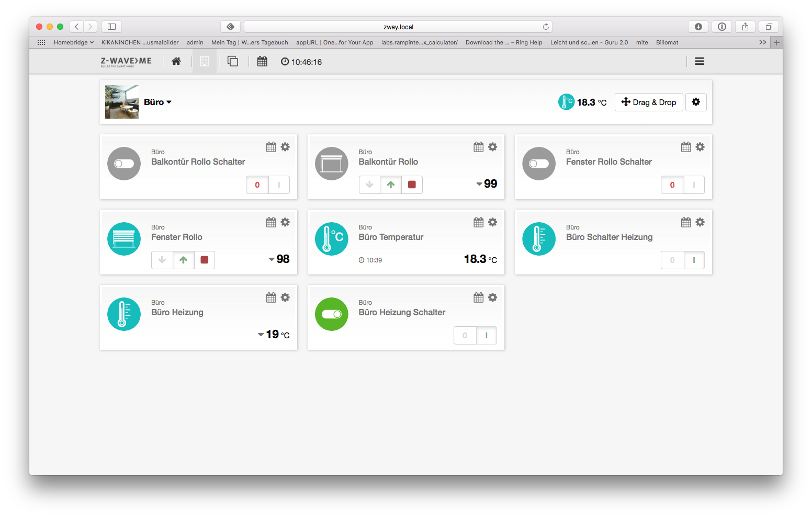
Task: Open the events calendar in top navigation
Action: (262, 62)
